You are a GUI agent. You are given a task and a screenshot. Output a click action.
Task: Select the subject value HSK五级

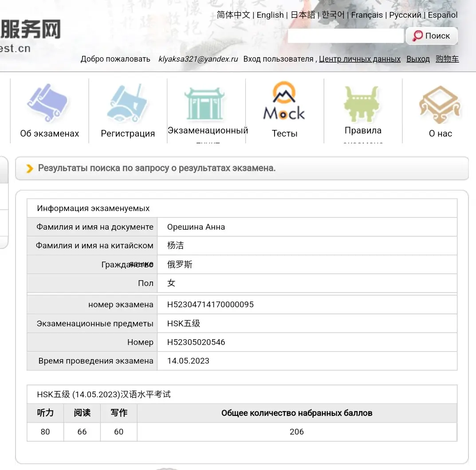pos(184,323)
